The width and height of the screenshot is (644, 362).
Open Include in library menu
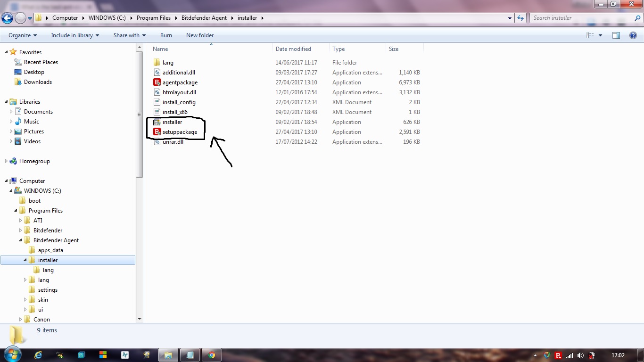(75, 35)
